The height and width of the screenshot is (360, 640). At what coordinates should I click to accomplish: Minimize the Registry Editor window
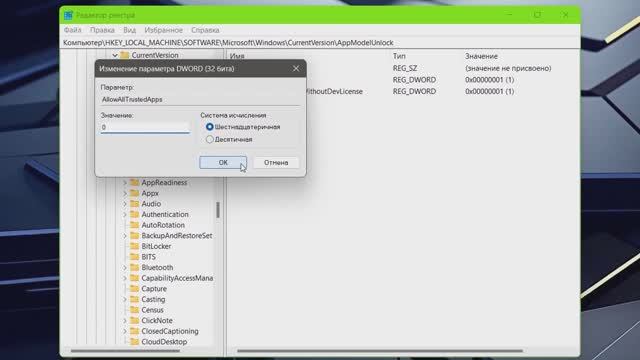[x=510, y=15]
